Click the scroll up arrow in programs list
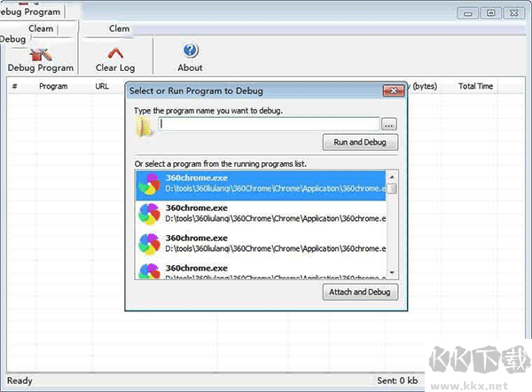Image resolution: width=532 pixels, height=392 pixels. point(392,176)
